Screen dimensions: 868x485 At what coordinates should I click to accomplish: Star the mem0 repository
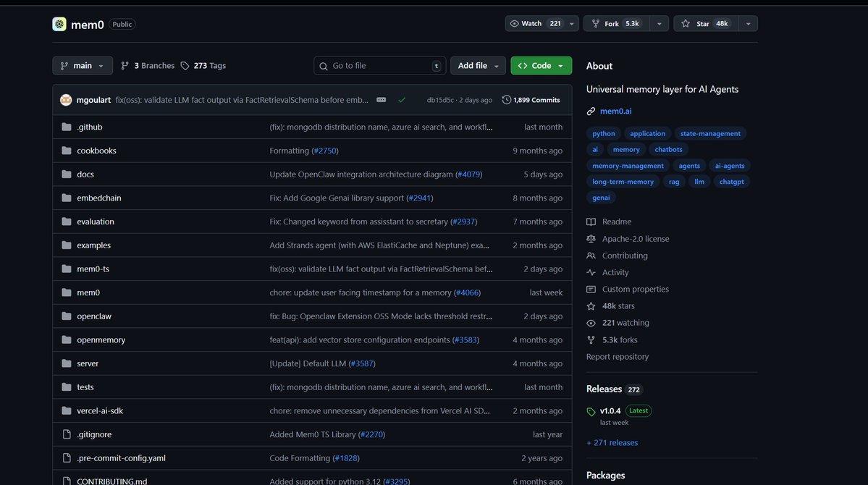coord(707,23)
